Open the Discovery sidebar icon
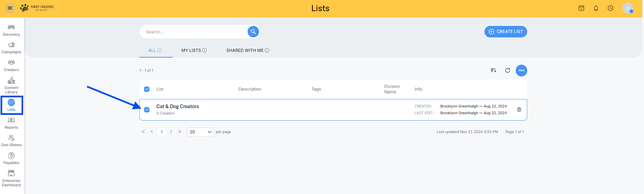Screen dimensions: 644x194 [11, 30]
